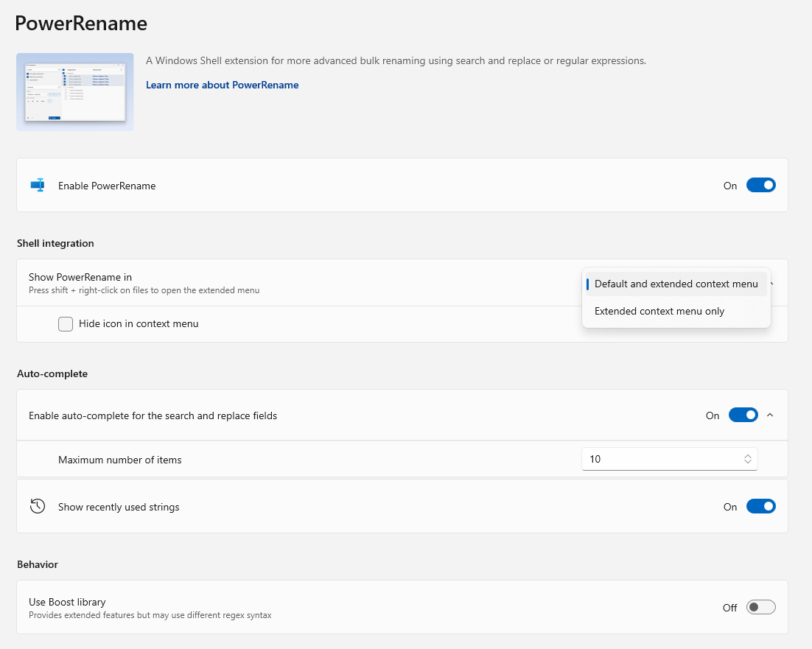
Task: Click the PowerRename preview thumbnail image
Action: tap(74, 91)
